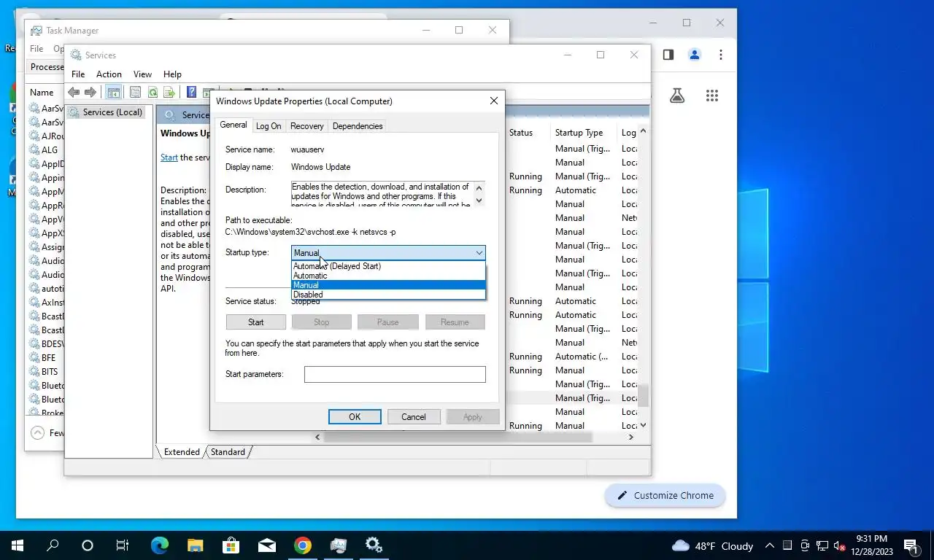Image resolution: width=934 pixels, height=560 pixels.
Task: Open the Startup type combo box arrow
Action: coord(479,253)
